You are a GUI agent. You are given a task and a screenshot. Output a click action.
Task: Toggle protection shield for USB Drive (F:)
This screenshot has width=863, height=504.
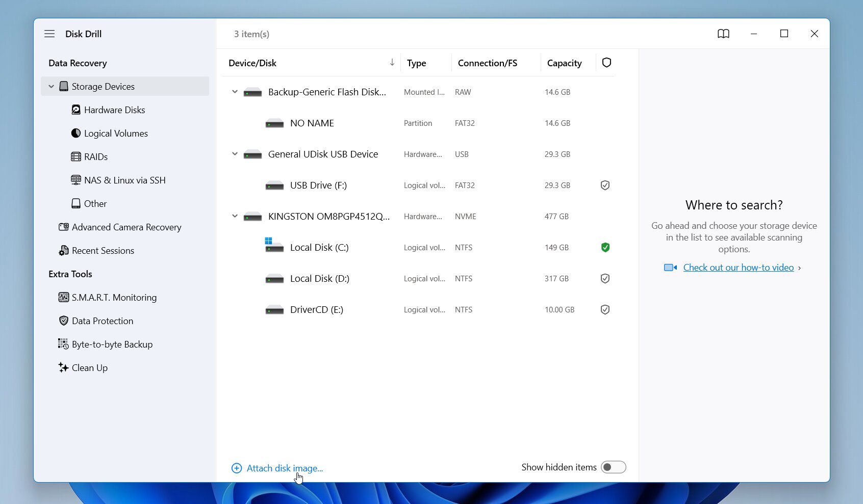(x=605, y=185)
